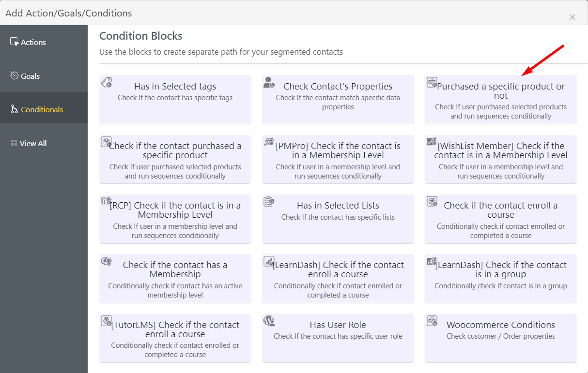The image size is (588, 373).
Task: Click icon on LearnDash enroll a course block
Action: tap(269, 261)
